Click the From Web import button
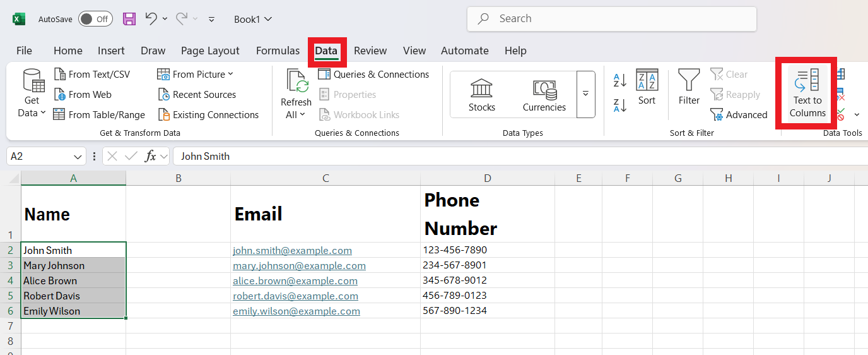The image size is (868, 355). coord(83,95)
